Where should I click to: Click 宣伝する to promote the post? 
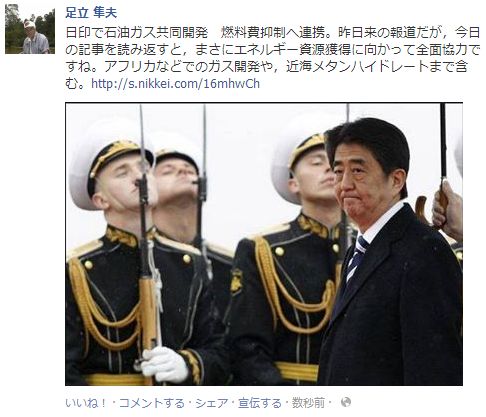tap(260, 403)
